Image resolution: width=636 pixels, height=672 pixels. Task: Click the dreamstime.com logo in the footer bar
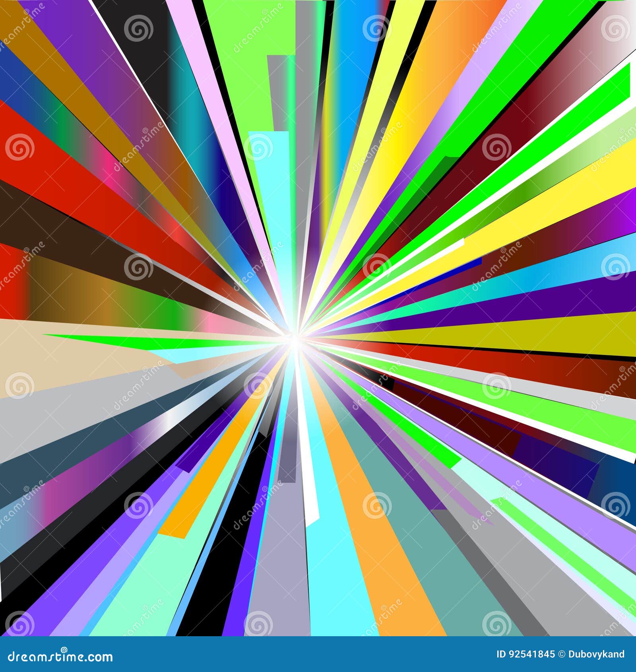coord(60,657)
